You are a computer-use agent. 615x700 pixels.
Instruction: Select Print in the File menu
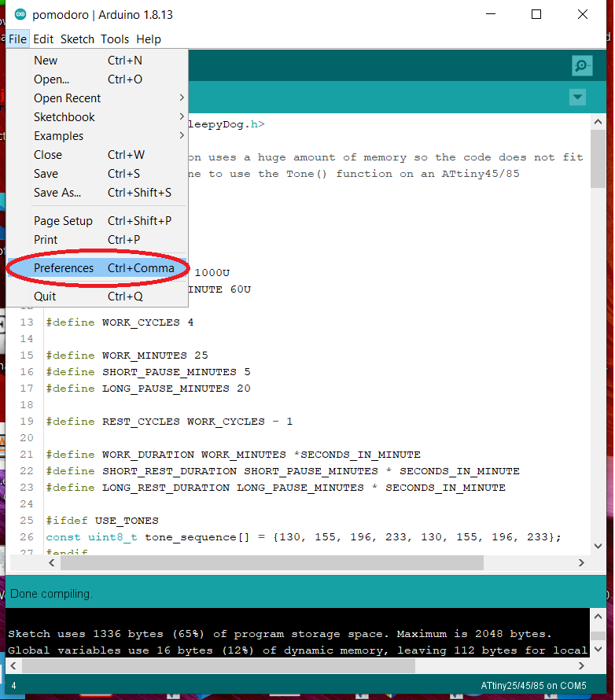[x=97, y=240]
